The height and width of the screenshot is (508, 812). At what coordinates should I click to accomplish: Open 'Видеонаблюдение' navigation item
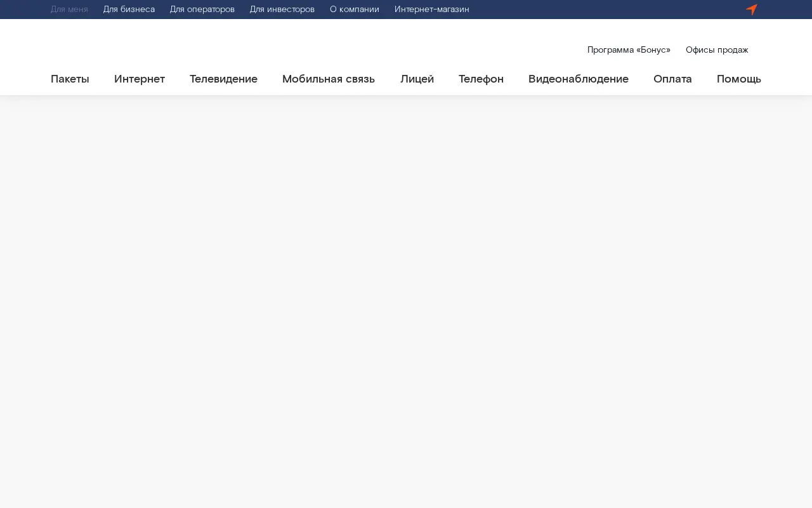(x=579, y=79)
